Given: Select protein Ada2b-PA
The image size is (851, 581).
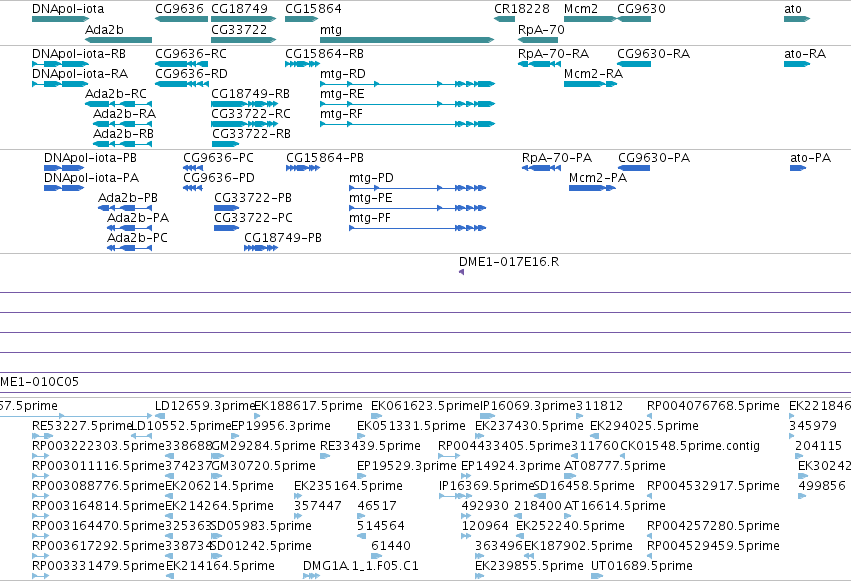Looking at the screenshot, I should point(129,228).
